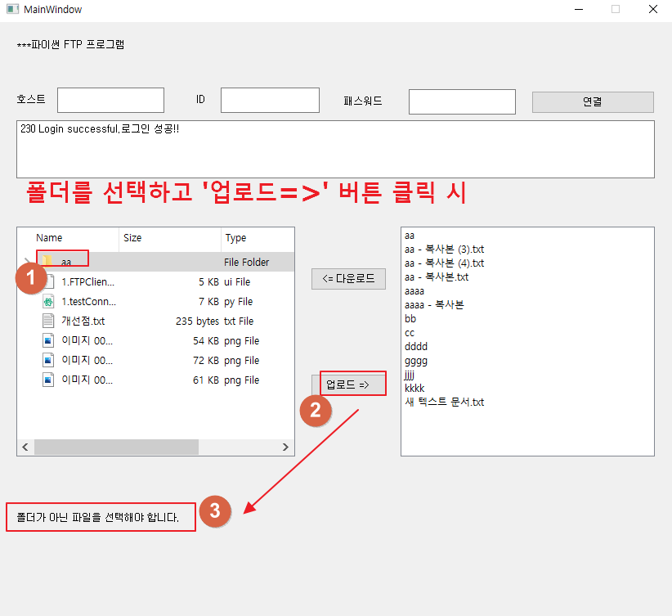Click the 'txt File' type cell
672x616 pixels.
pos(239,321)
